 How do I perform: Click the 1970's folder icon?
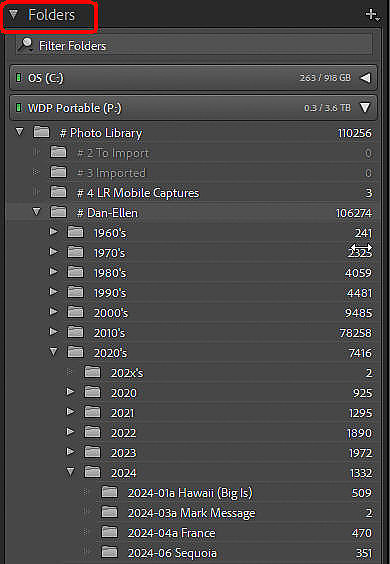pos(76,252)
